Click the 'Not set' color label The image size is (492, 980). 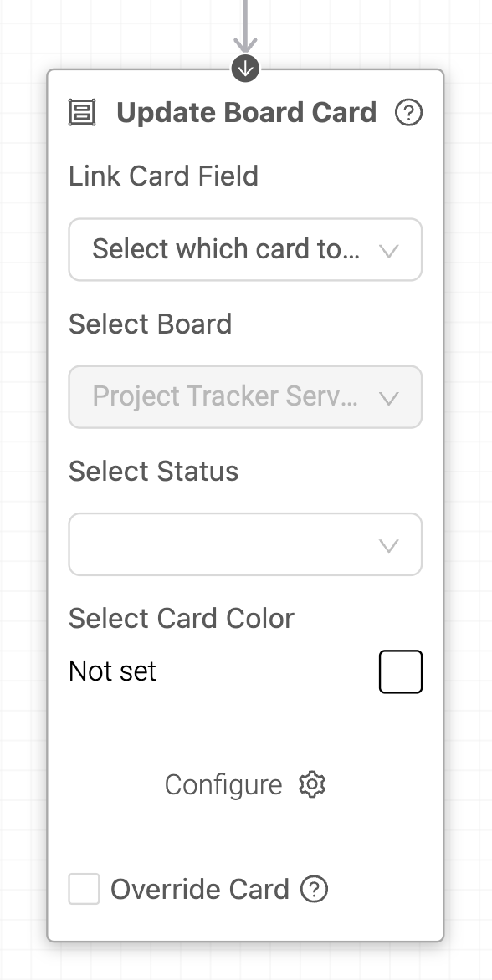112,671
